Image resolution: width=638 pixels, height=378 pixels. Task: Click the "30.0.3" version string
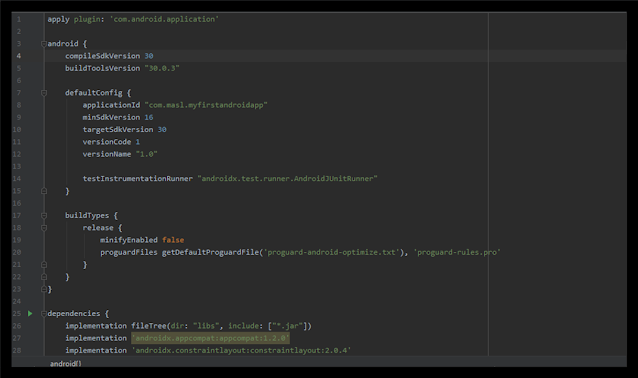point(162,68)
